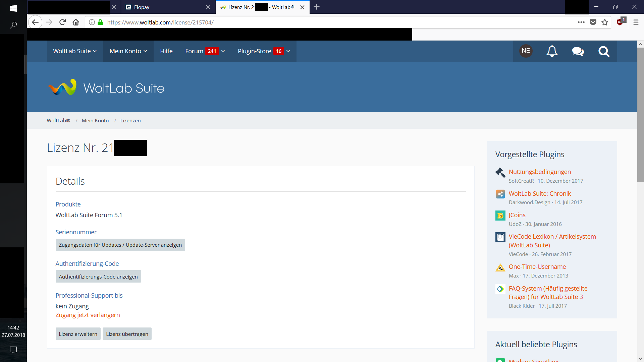This screenshot has height=362, width=644.
Task: Click the Lizenz übertragen button
Action: coord(127,334)
